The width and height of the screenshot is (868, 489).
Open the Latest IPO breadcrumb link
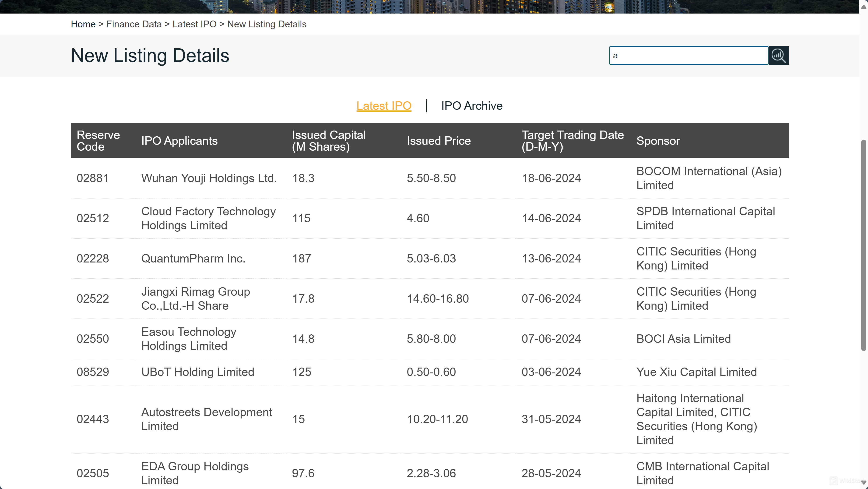click(194, 24)
